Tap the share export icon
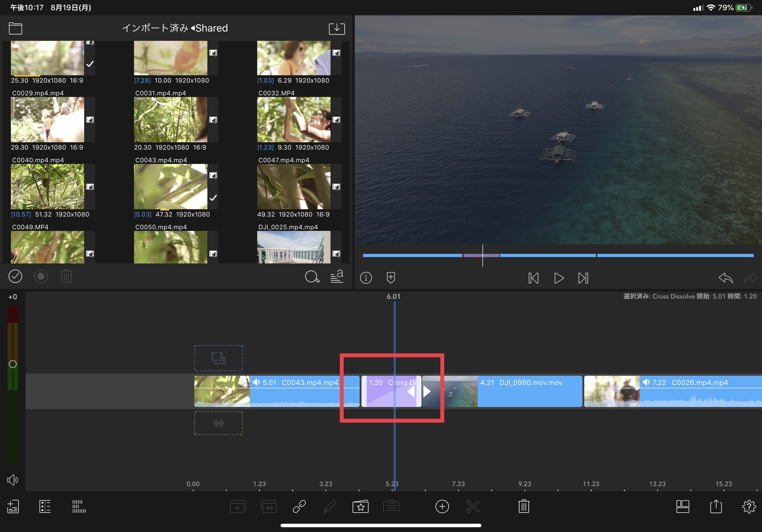The height and width of the screenshot is (532, 762). 716,506
